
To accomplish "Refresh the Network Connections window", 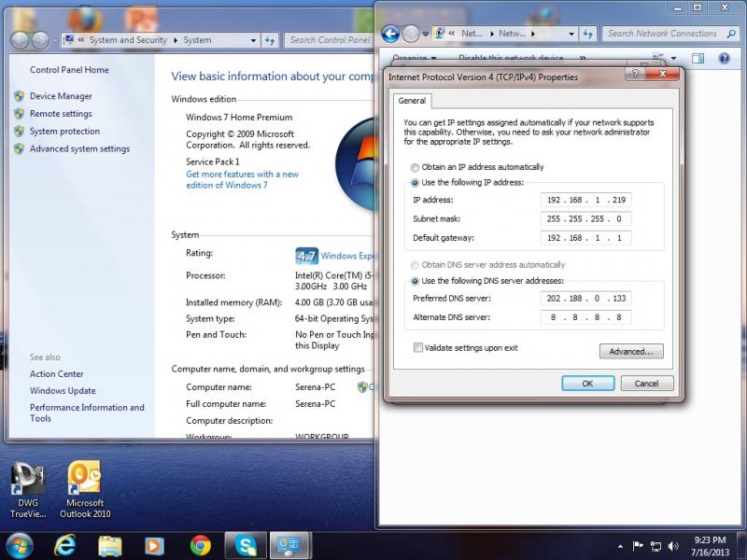I will 588,34.
